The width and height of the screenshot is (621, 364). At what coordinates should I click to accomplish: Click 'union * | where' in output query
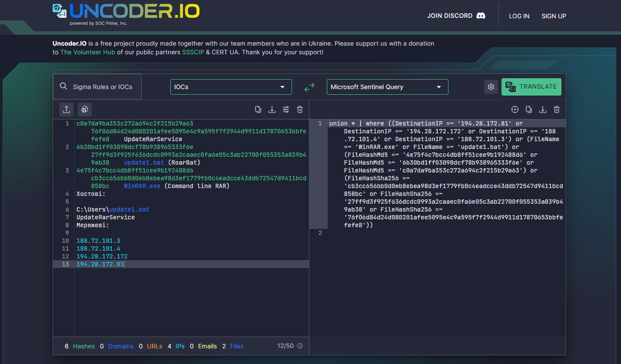pos(357,123)
